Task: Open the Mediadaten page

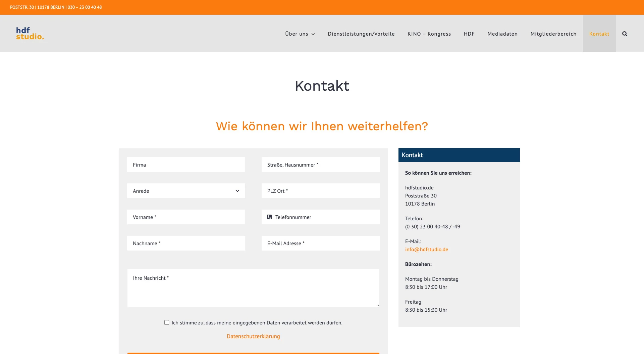Action: (502, 34)
